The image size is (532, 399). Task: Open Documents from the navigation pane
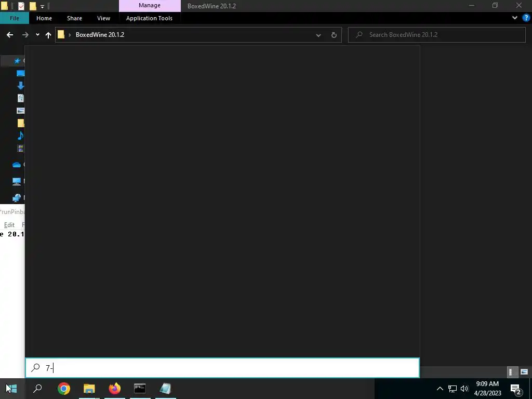point(21,98)
